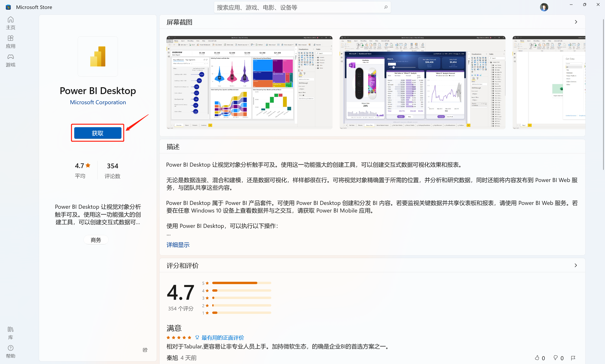Dislike the review with thumbs down
The width and height of the screenshot is (605, 364).
coord(555,358)
